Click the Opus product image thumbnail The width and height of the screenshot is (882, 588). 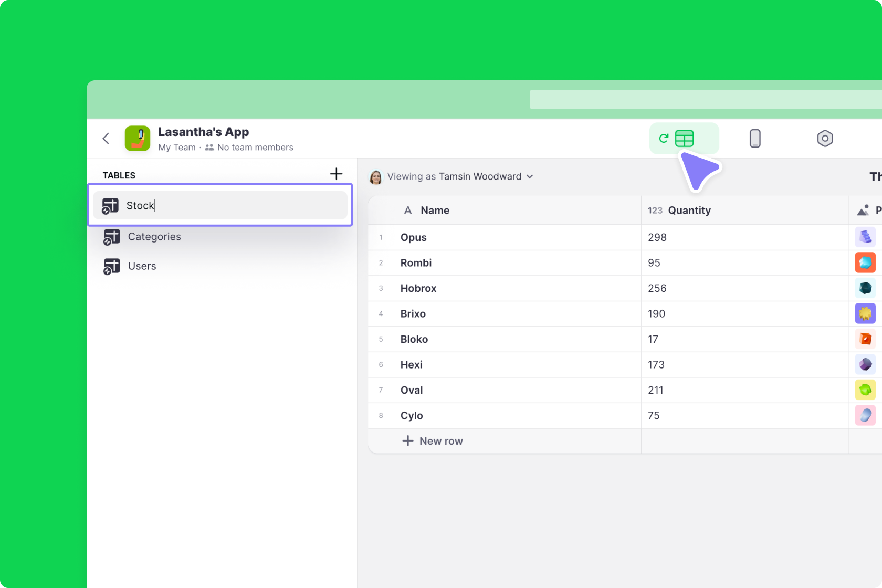[x=865, y=237]
